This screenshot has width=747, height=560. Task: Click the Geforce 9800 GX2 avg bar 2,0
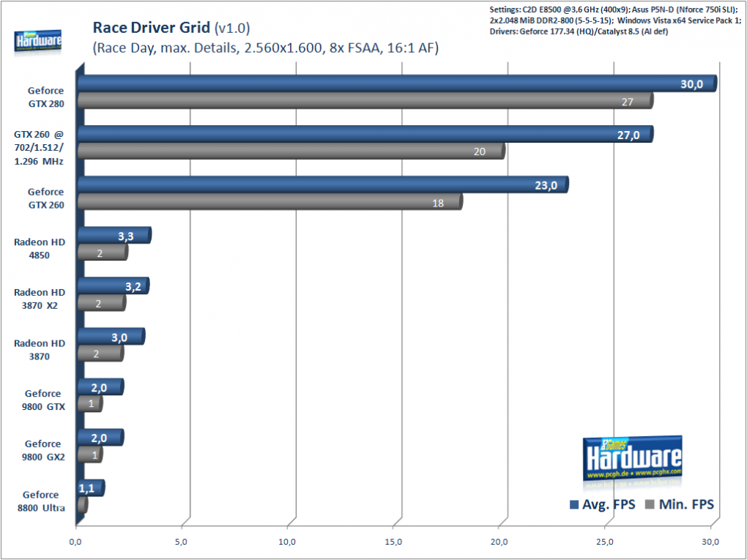[100, 437]
